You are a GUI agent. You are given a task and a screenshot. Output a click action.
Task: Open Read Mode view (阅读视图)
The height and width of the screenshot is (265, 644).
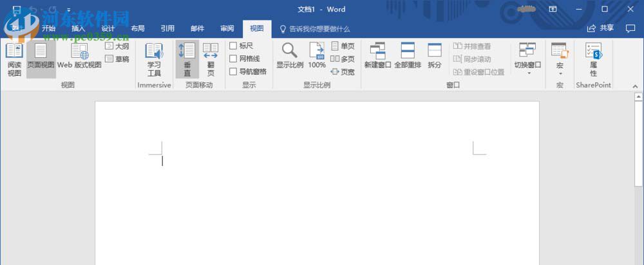pyautogui.click(x=14, y=59)
